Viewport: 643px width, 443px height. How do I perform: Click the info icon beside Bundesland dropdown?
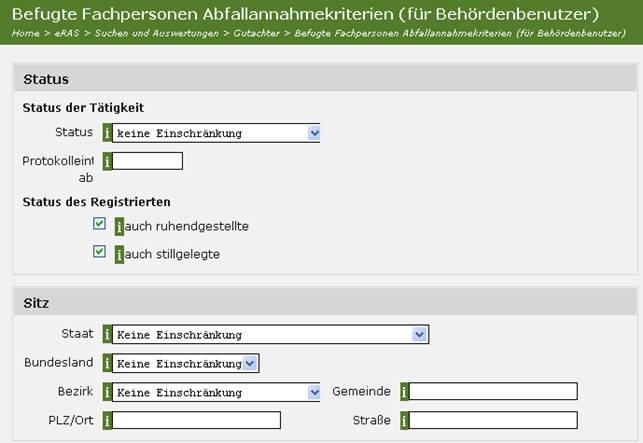(107, 363)
